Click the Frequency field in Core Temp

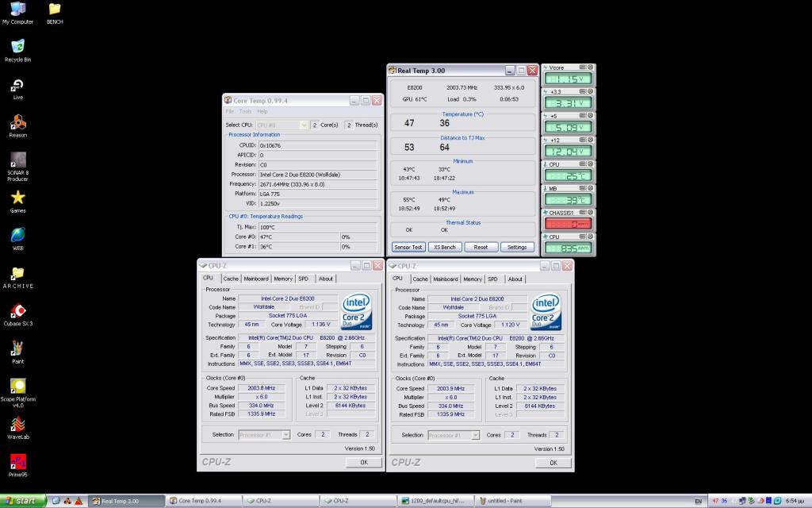click(x=317, y=184)
